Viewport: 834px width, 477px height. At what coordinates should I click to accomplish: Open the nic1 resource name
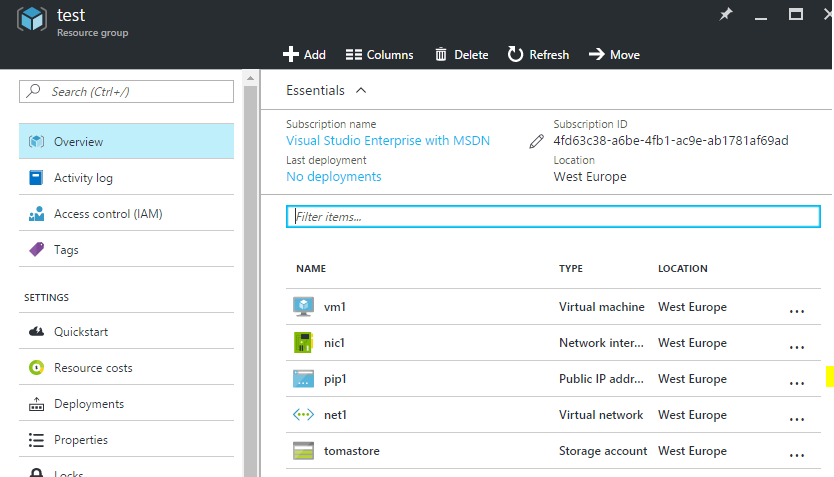(334, 343)
